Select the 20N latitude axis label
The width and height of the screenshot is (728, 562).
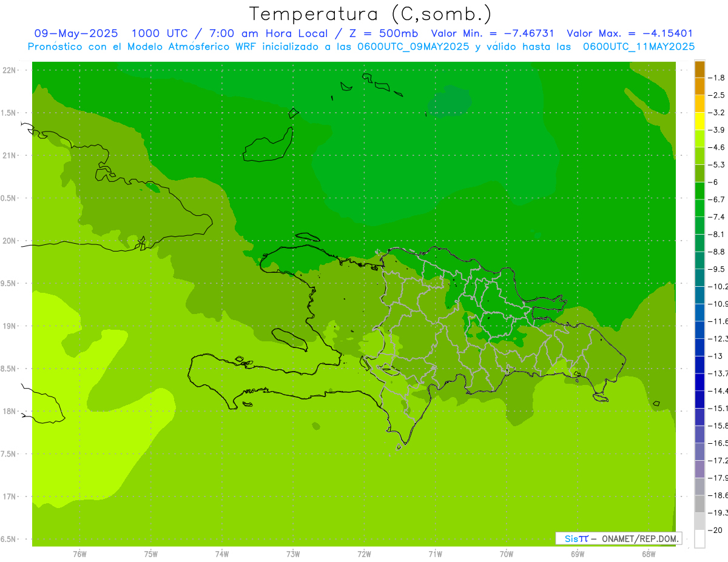pos(9,241)
